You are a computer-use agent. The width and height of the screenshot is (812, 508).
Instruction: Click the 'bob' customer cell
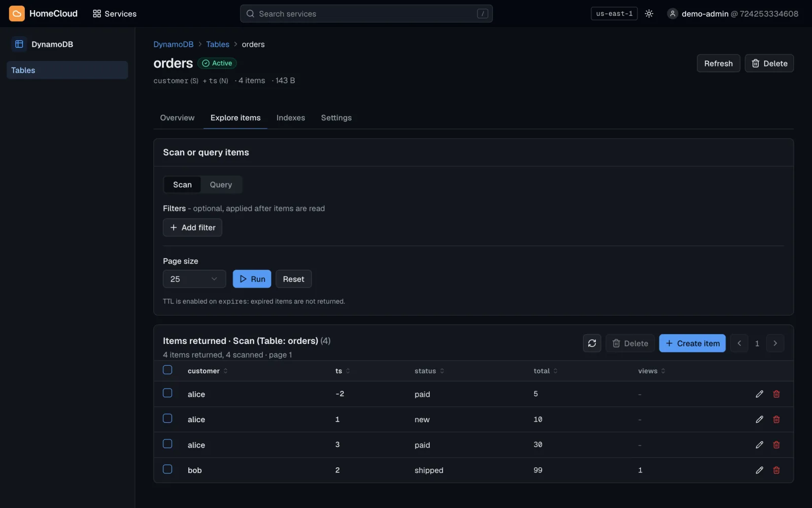point(195,470)
